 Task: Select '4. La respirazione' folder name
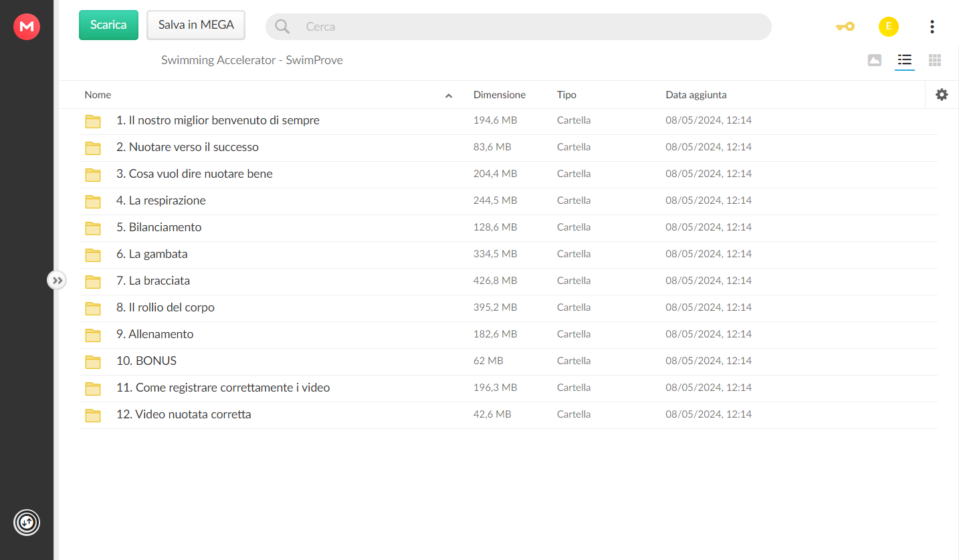coord(161,200)
